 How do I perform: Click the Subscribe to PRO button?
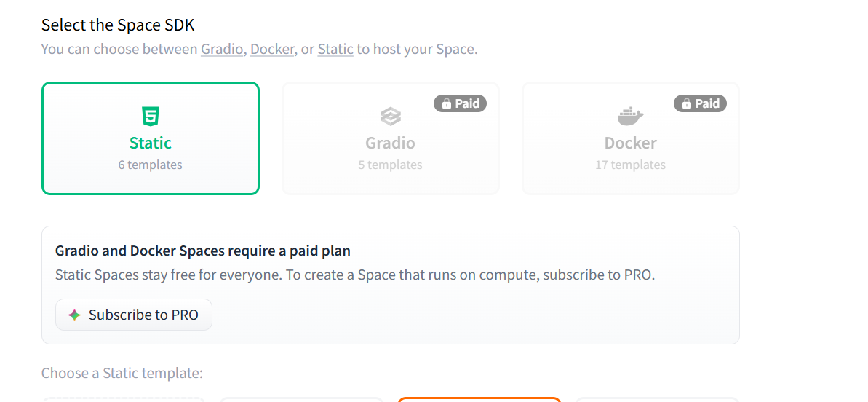(133, 315)
